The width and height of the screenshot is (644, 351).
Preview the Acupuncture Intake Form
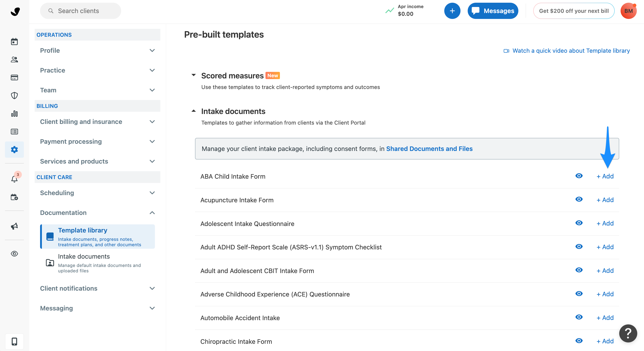click(579, 199)
